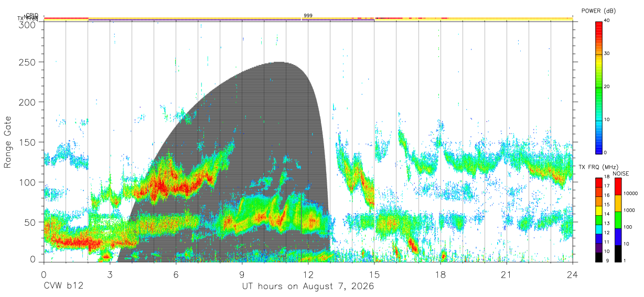This screenshot has height=297, width=644.
Task: Click the yellow segment of the TX FRQ color bar
Action: 599,211
